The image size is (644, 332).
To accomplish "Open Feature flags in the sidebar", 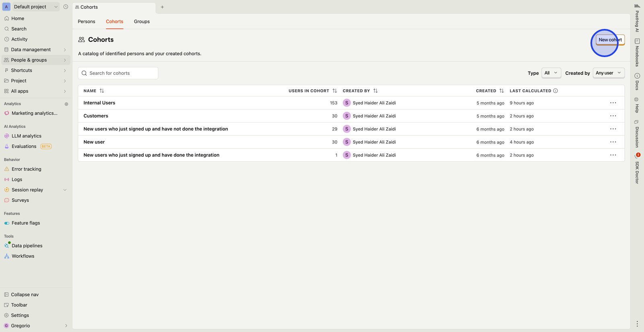I will click(x=26, y=223).
